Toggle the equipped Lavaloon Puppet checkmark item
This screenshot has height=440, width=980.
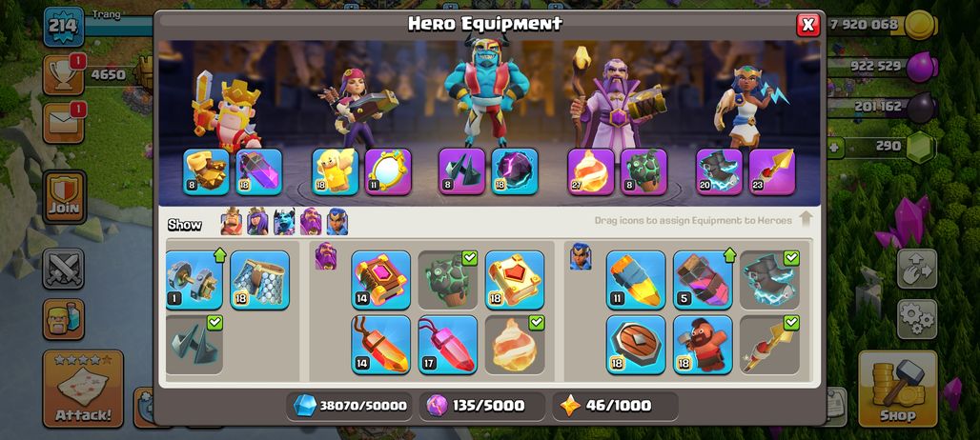447,280
